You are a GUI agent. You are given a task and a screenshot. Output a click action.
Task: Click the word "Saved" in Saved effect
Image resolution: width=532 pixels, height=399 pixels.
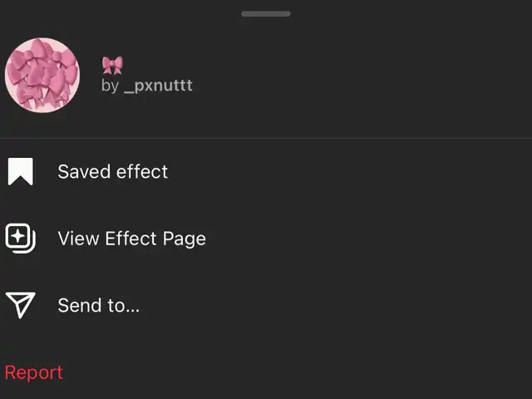(x=84, y=171)
